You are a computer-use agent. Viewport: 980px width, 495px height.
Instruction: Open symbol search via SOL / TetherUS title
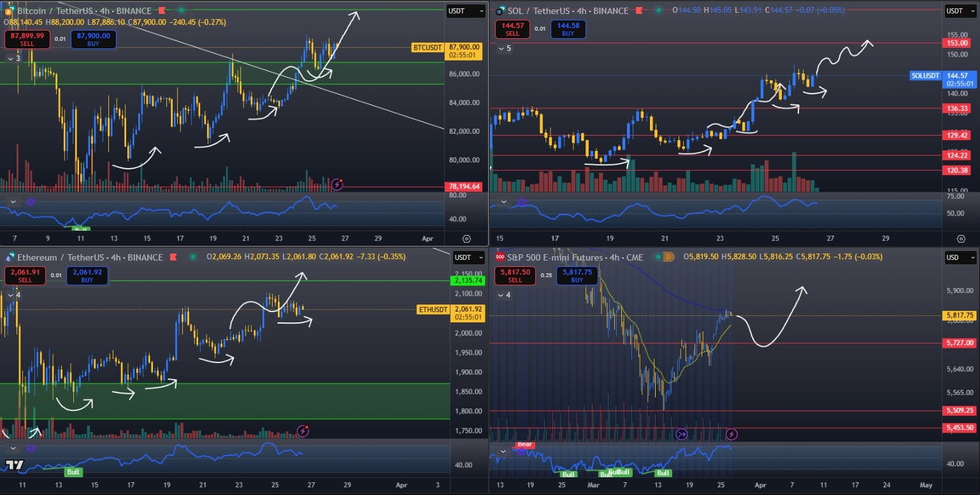[568, 11]
